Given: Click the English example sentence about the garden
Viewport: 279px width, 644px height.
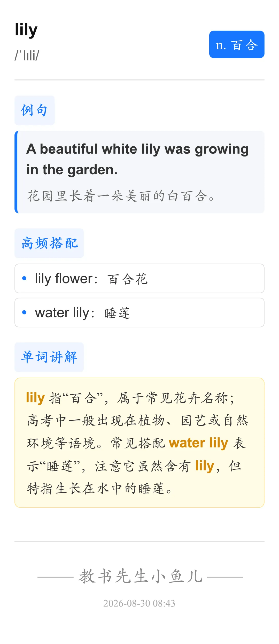Looking at the screenshot, I should pos(137,159).
